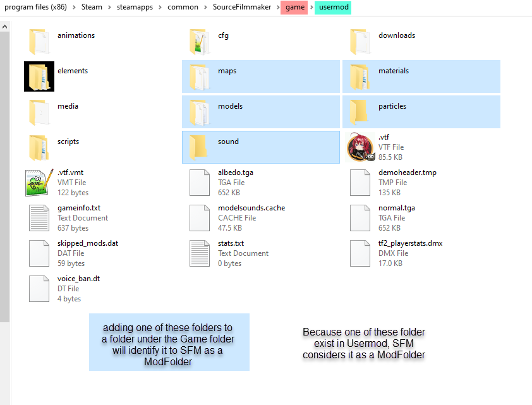Select the 'skipped_mods.dat' file name
This screenshot has height=405, width=532.
pyautogui.click(x=88, y=243)
